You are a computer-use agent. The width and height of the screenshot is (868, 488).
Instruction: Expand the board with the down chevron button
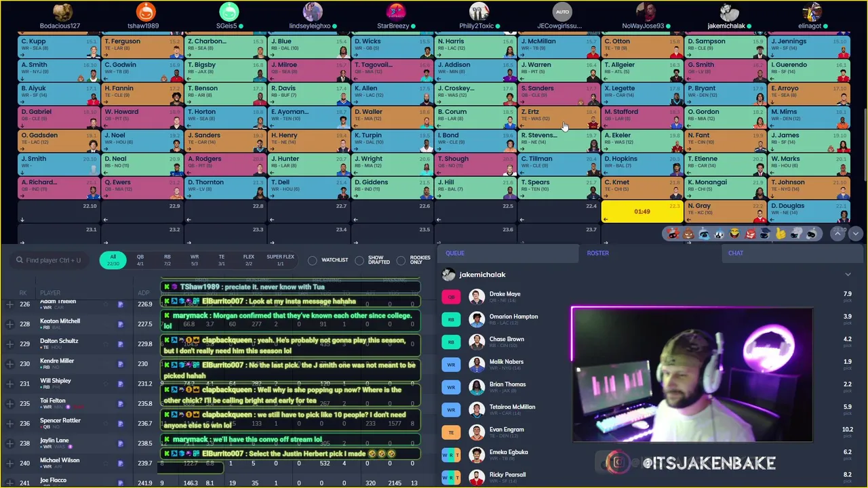[x=856, y=233]
